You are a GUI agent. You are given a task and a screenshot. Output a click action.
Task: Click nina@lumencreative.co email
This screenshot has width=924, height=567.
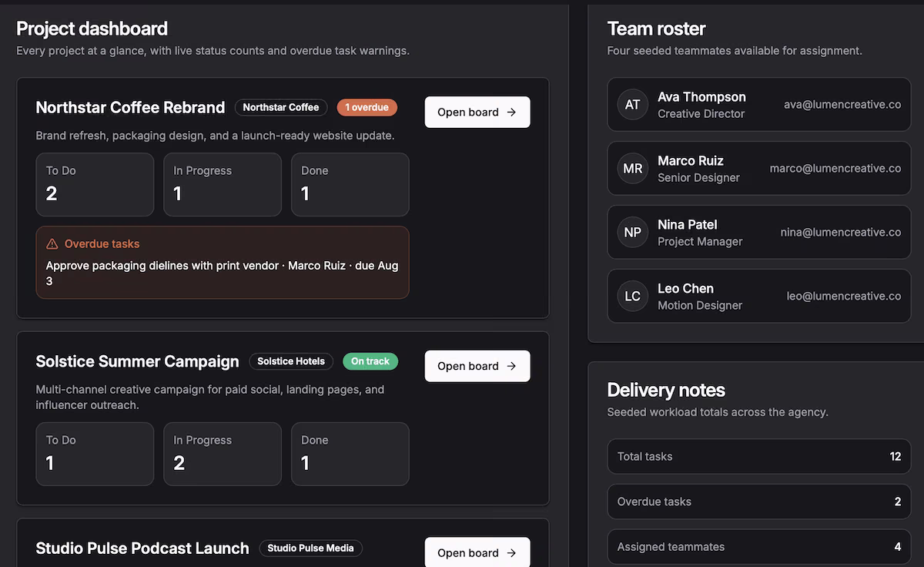click(x=841, y=233)
